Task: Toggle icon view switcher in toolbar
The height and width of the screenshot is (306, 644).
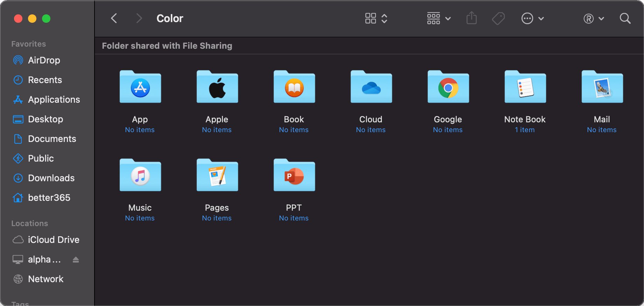Action: tap(376, 19)
